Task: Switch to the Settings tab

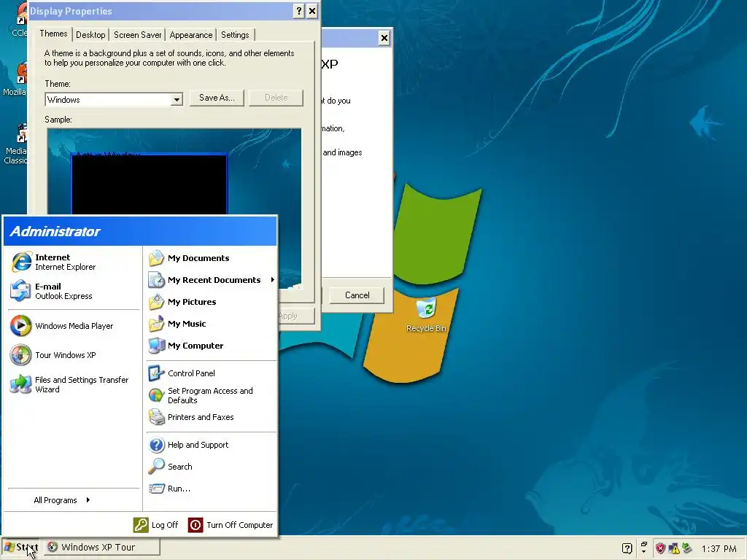Action: 236,35
